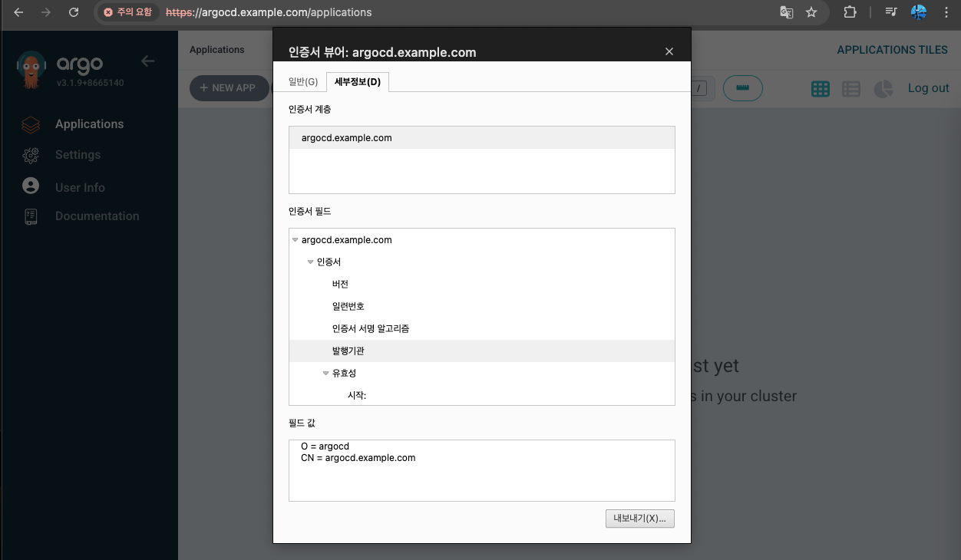
Task: Collapse the 인증서 tree node triangle
Action: pyautogui.click(x=311, y=262)
